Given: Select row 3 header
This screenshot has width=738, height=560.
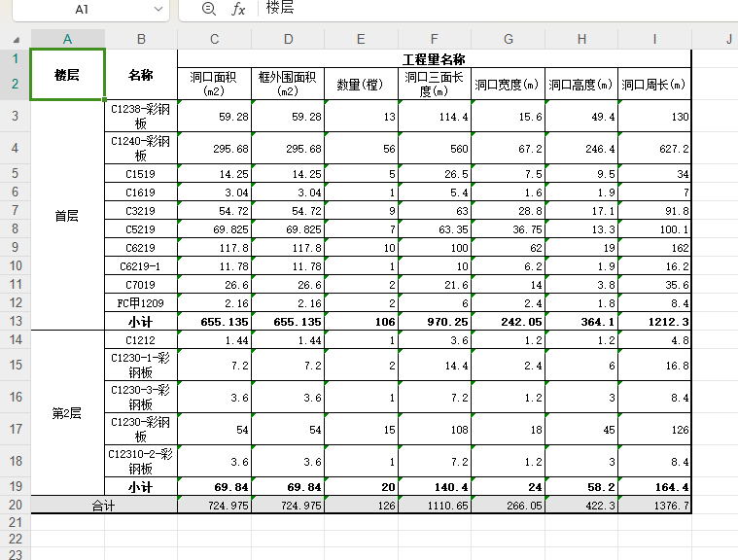Looking at the screenshot, I should (15, 116).
